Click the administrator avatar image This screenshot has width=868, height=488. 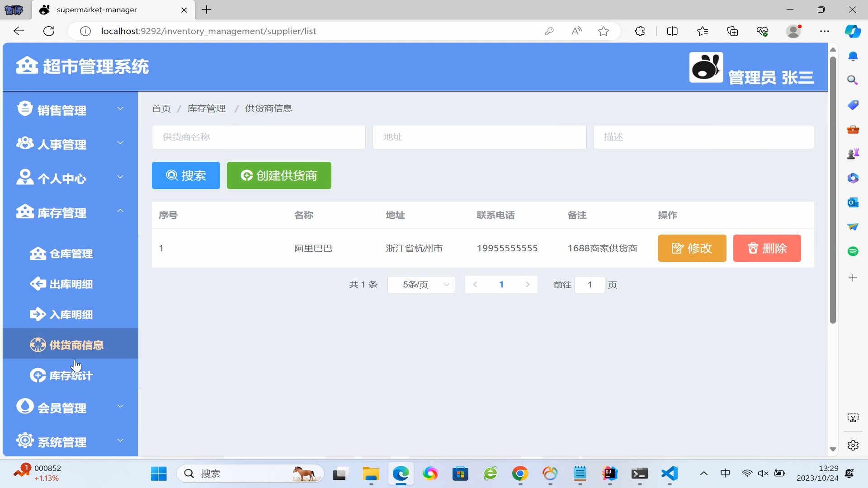click(x=706, y=67)
